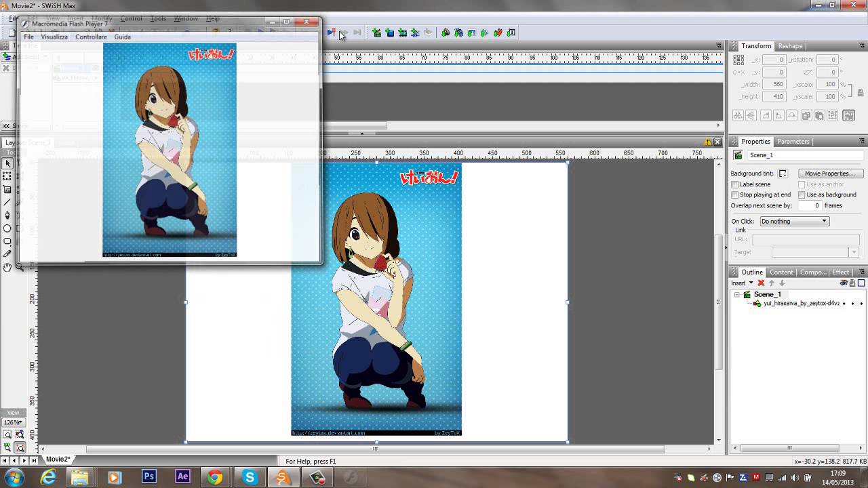Select the Movie2* document tab at bottom
Image resolution: width=868 pixels, height=488 pixels.
coord(58,460)
